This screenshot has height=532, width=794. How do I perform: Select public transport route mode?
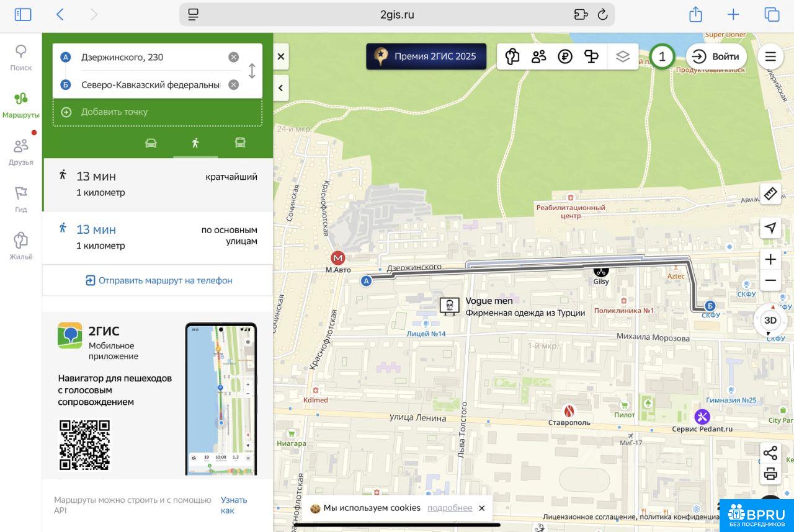coord(240,143)
